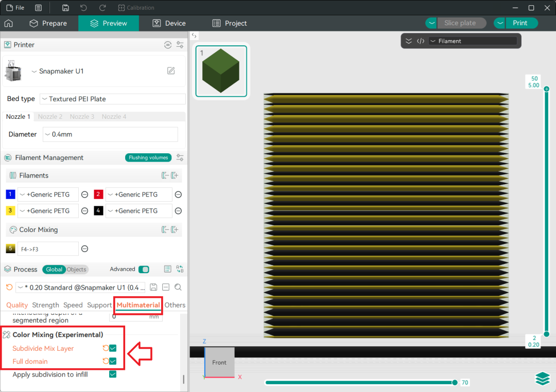Click the red filament 2 color swatch

(x=98, y=194)
